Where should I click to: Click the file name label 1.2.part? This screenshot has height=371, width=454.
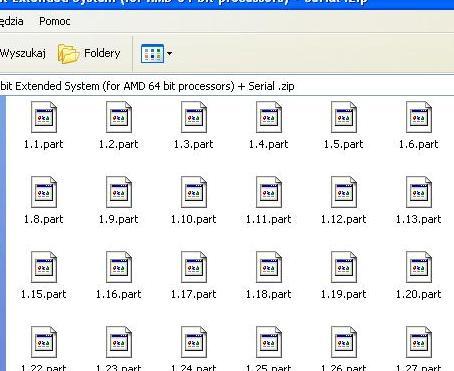(x=119, y=144)
